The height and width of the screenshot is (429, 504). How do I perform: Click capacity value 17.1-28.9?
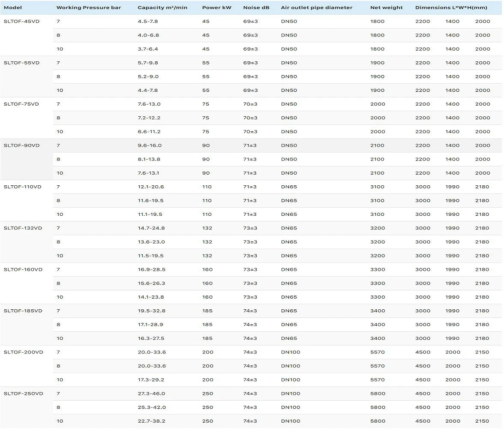point(150,325)
